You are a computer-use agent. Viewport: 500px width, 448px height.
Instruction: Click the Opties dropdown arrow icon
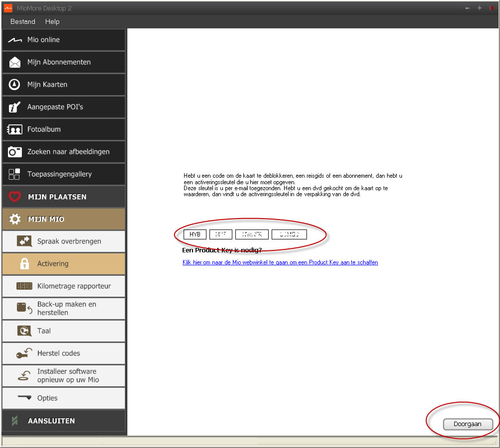coord(24,398)
